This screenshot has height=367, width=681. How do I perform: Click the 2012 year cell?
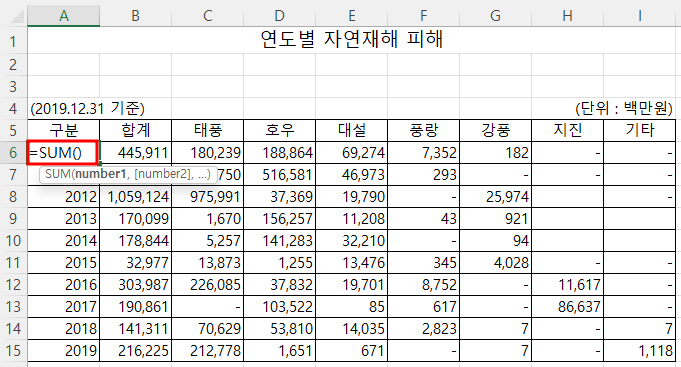[64, 196]
